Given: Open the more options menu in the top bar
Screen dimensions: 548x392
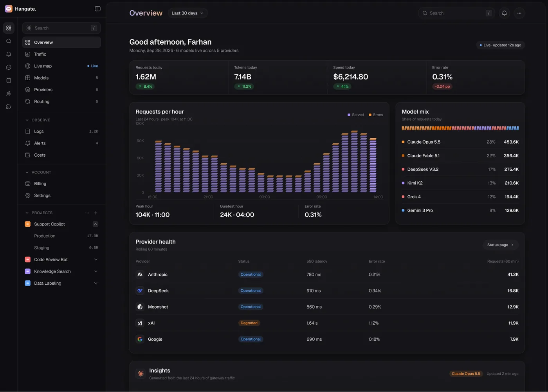Looking at the screenshot, I should coord(519,13).
